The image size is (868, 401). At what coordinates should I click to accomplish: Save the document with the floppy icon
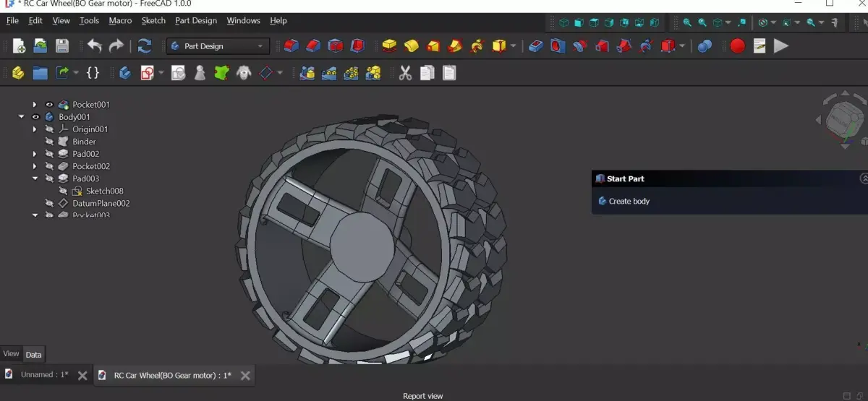62,46
